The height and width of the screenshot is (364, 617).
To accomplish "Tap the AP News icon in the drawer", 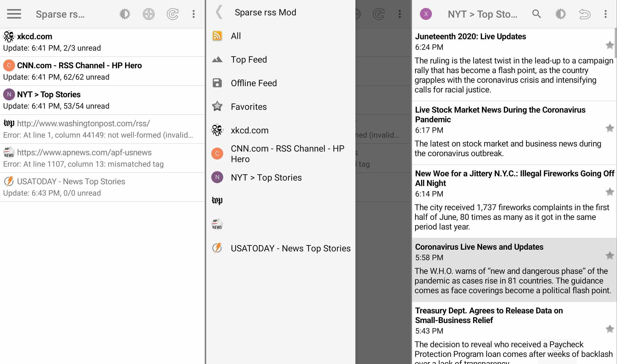I will point(217,224).
